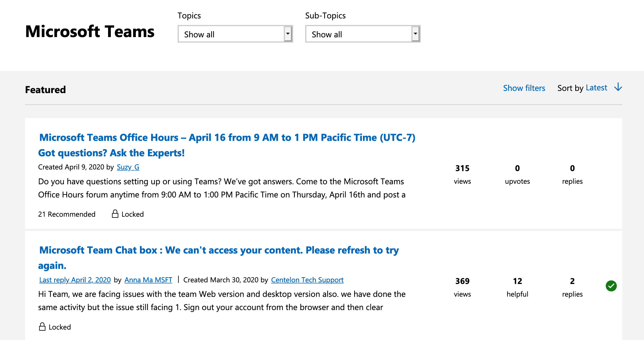Select the Featured section heading
This screenshot has width=644, height=340.
[45, 89]
